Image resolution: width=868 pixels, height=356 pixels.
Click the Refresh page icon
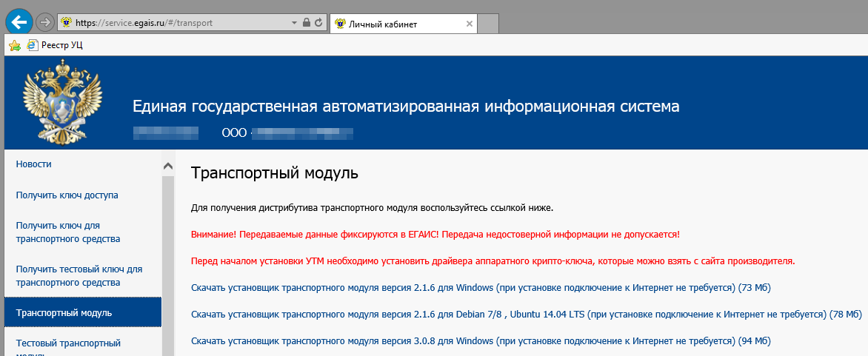(x=318, y=23)
